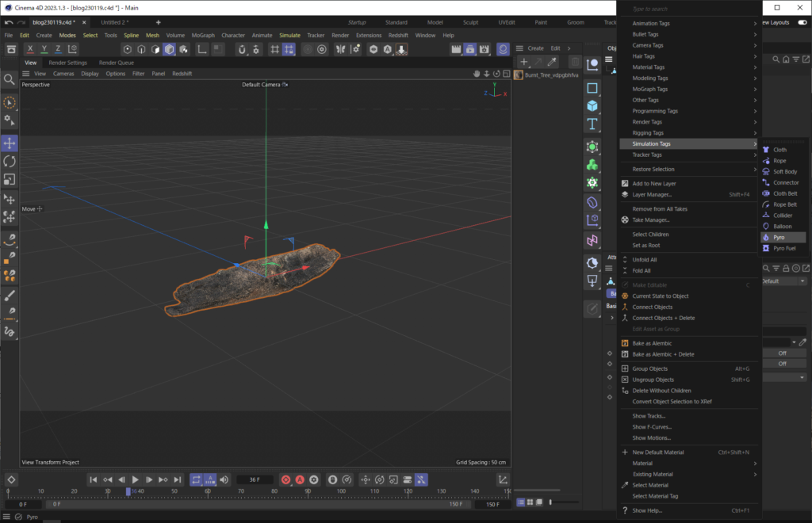Click the Live Selection tool icon

coord(10,101)
